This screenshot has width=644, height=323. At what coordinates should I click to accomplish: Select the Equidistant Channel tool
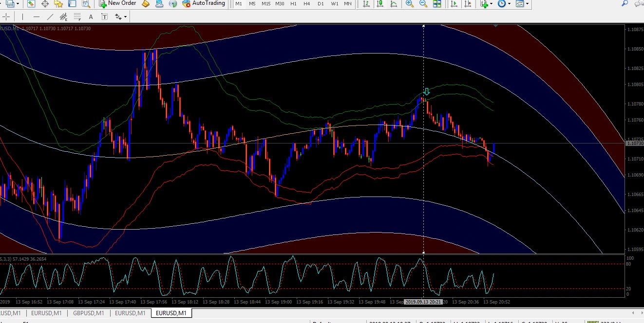[63, 17]
